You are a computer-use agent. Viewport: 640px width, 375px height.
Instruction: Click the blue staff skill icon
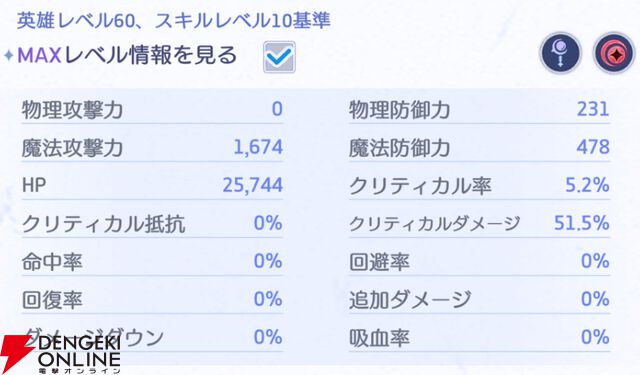560,53
